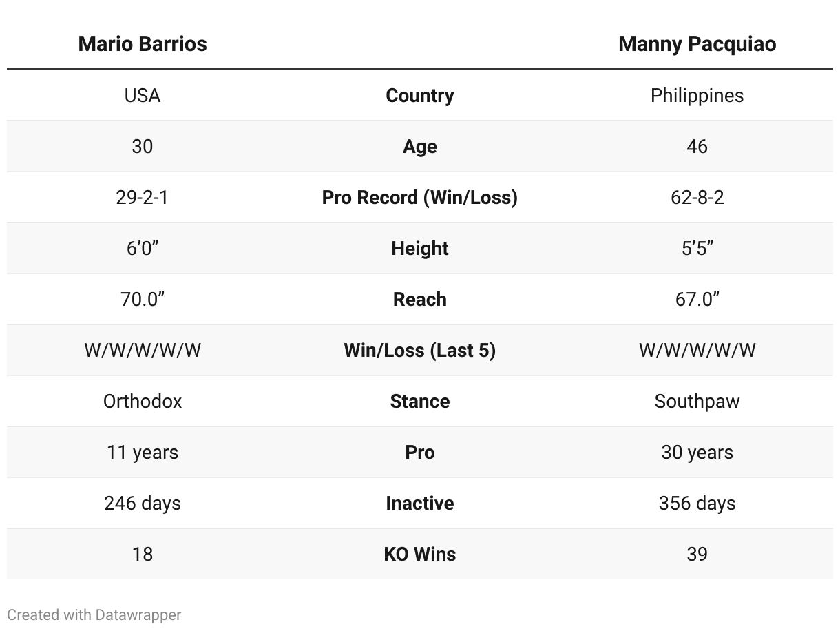The image size is (840, 631).
Task: Click the Manny Pacquiao column header
Action: [697, 44]
